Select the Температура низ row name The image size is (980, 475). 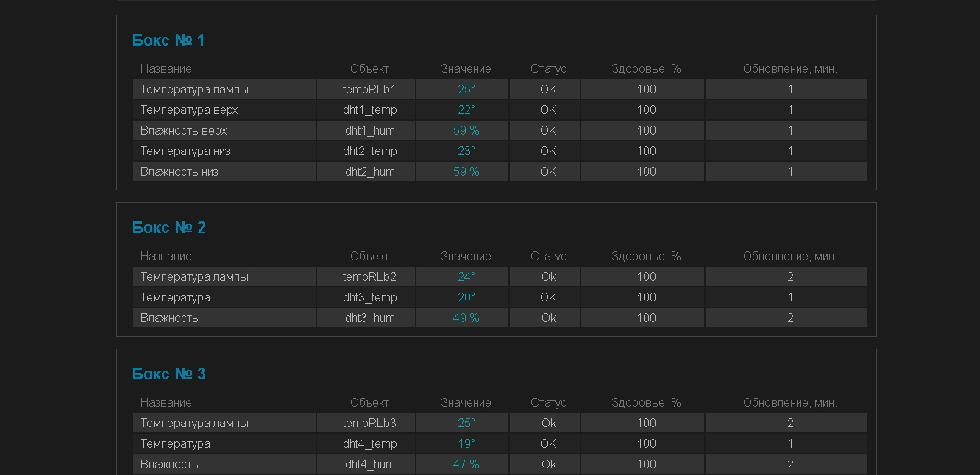coord(185,151)
